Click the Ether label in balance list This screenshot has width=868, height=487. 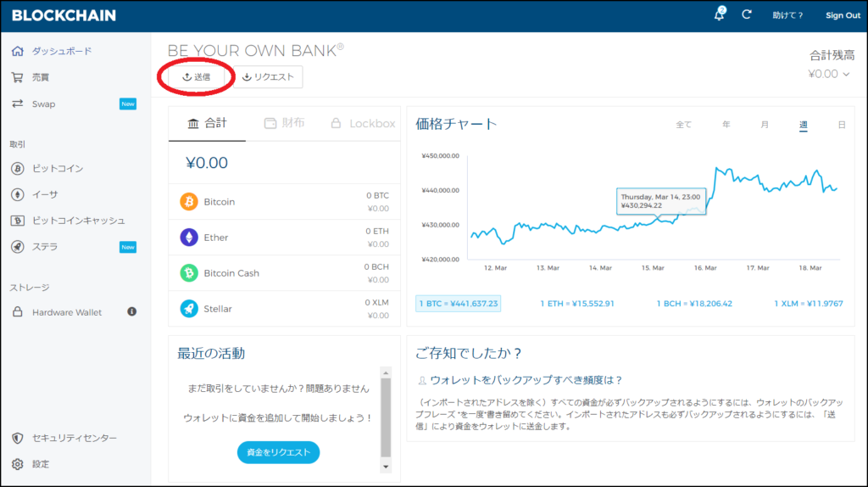(216, 238)
